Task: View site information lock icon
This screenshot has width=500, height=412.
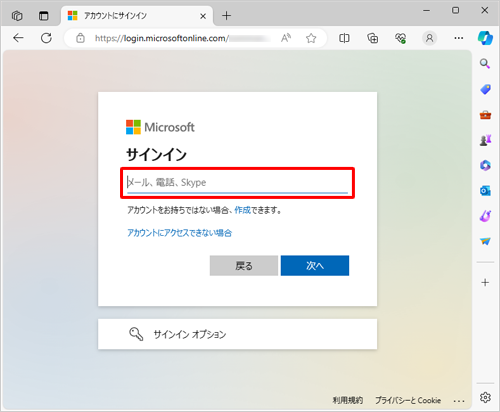Action: click(80, 38)
